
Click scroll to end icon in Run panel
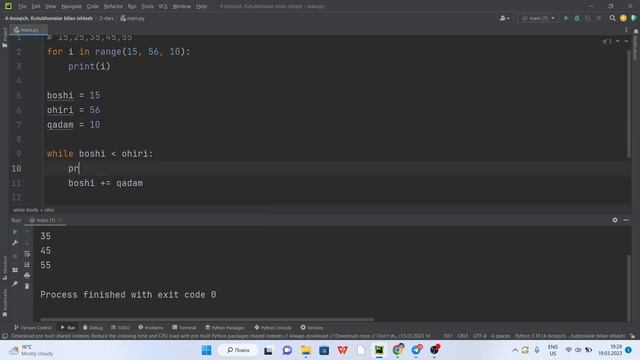[x=27, y=264]
